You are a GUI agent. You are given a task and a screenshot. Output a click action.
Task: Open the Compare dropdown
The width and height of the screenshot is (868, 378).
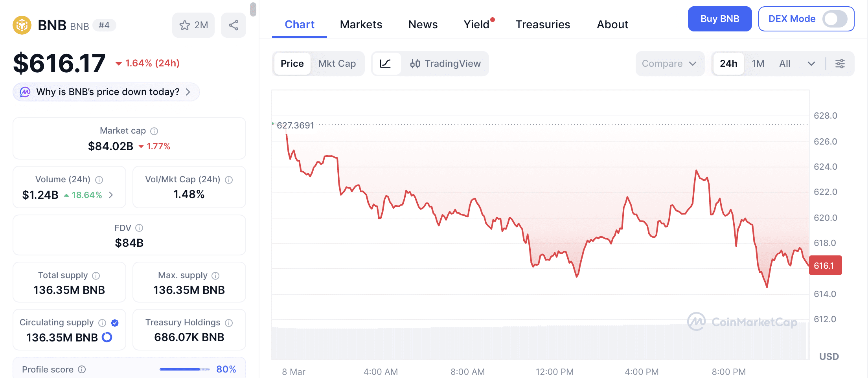[669, 64]
